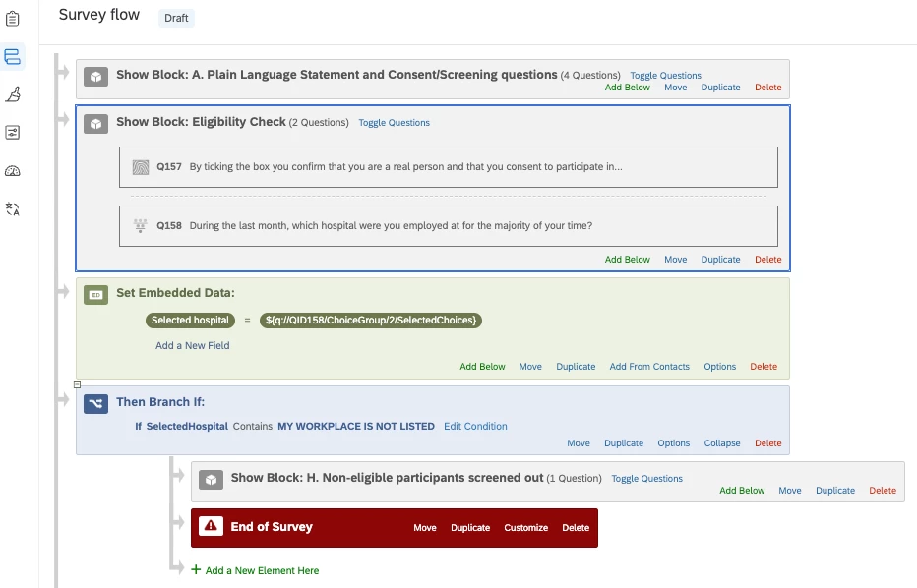The image size is (917, 588).
Task: Duplicate the Then Branch If element
Action: click(624, 443)
